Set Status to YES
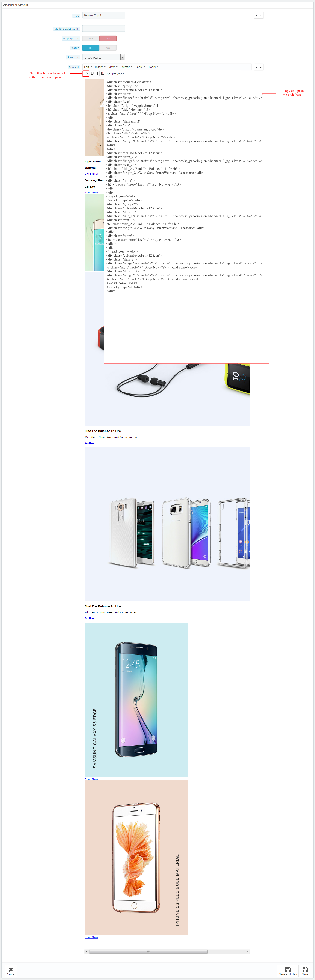Viewport: 315px width, 980px height. [x=91, y=48]
